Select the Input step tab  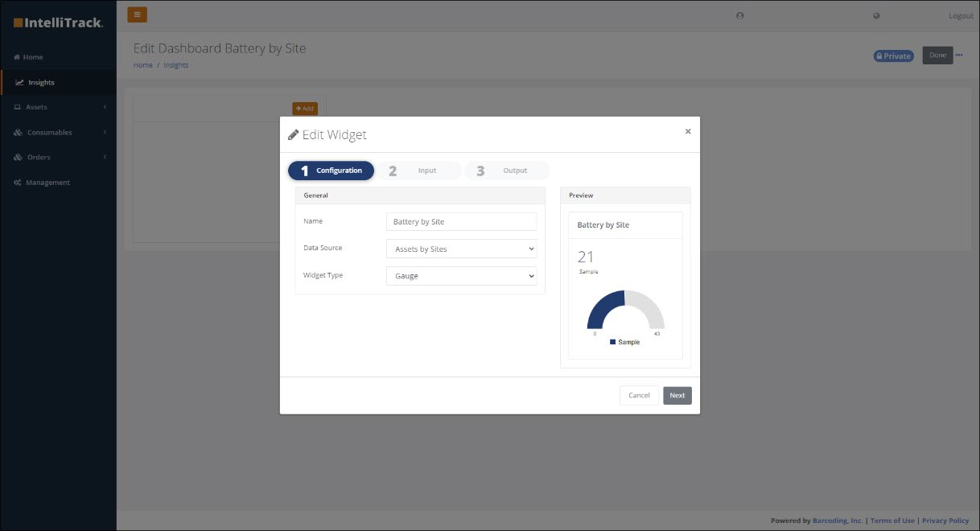pos(418,171)
